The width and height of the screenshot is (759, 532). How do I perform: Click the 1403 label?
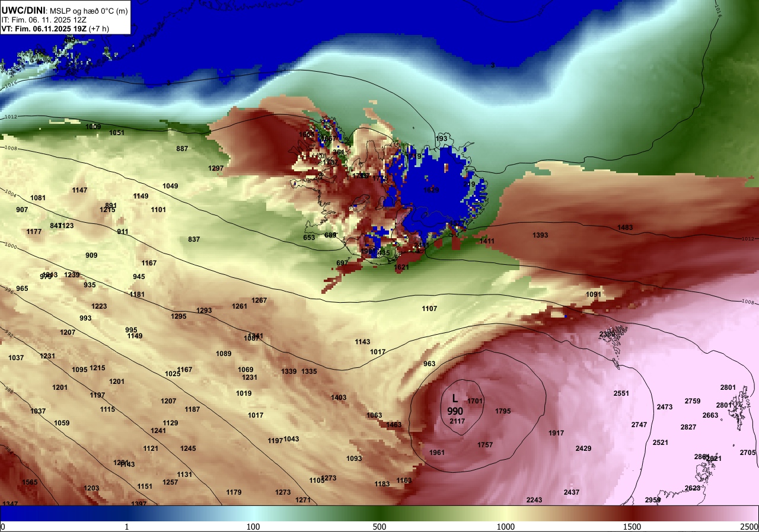pyautogui.click(x=339, y=398)
